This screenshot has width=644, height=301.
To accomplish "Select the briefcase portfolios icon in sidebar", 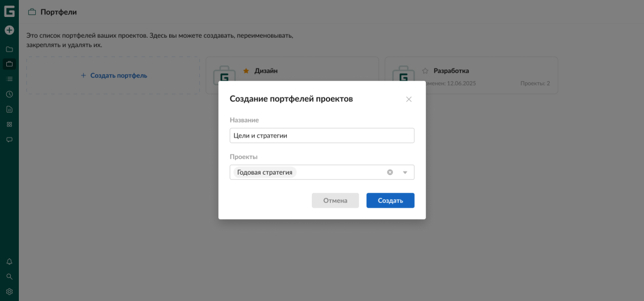I will tap(9, 64).
